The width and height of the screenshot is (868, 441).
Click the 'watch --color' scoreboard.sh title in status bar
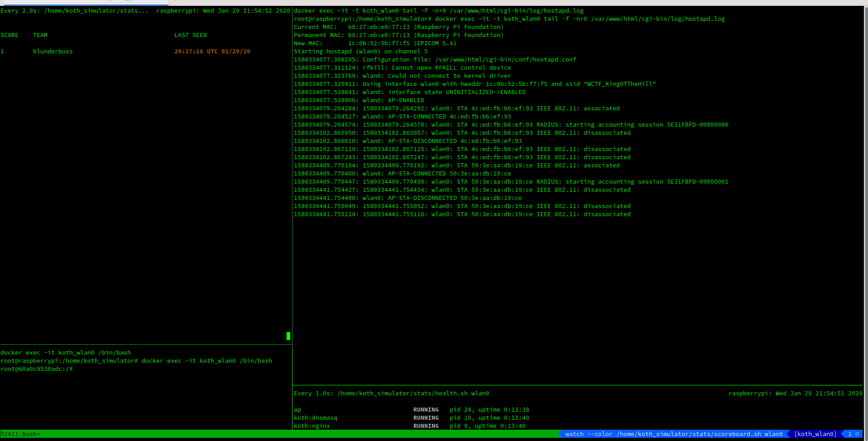(x=674, y=434)
